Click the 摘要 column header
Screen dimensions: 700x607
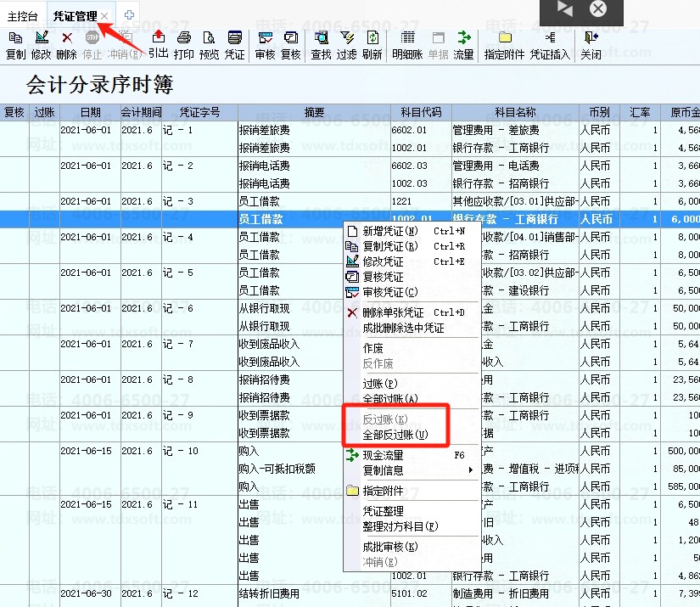(x=313, y=112)
